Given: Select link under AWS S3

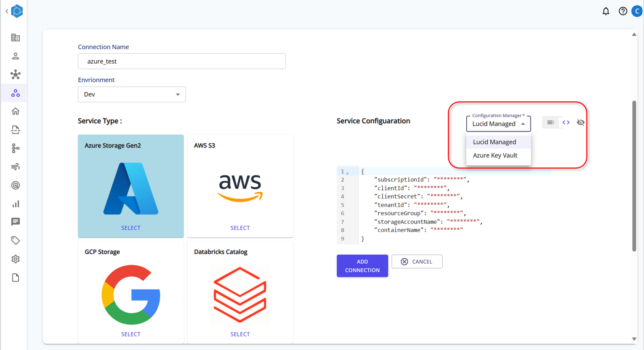Looking at the screenshot, I should [240, 228].
